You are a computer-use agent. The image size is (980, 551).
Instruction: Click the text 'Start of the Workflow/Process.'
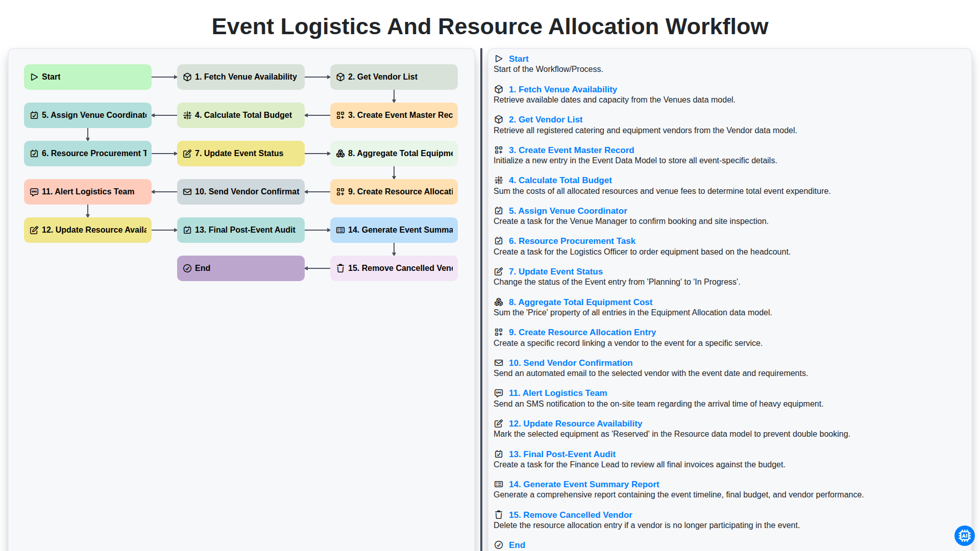coord(548,69)
